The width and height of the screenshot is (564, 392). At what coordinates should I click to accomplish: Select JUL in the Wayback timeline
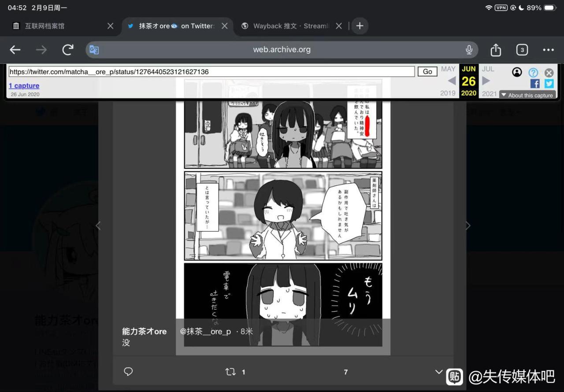click(x=488, y=69)
